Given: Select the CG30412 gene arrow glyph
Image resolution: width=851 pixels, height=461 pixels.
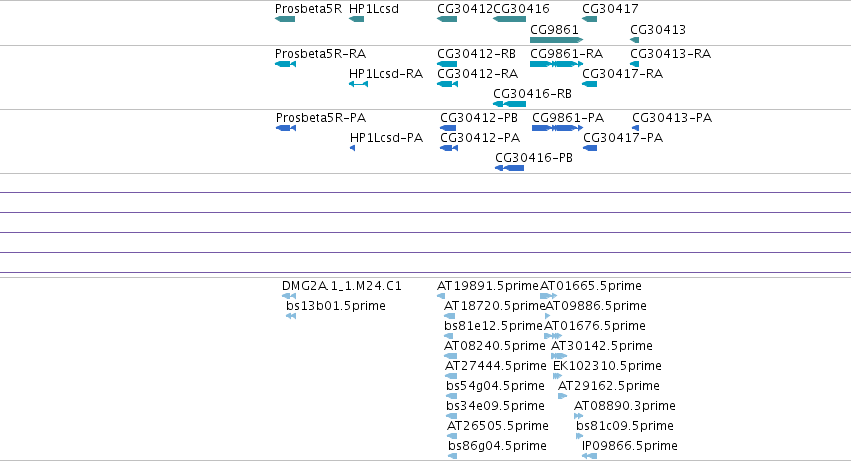Looking at the screenshot, I should [447, 19].
